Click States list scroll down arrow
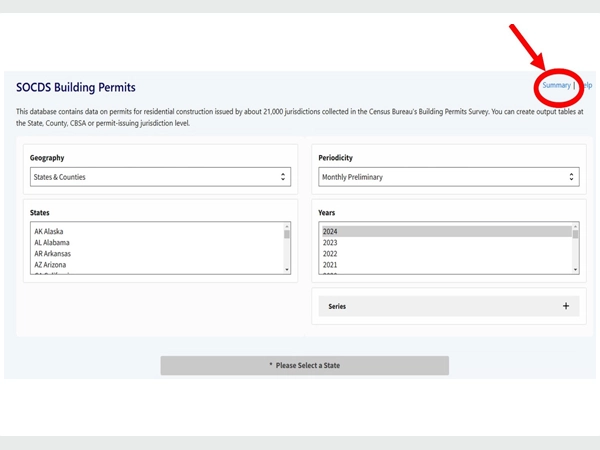The image size is (600, 450). [287, 270]
